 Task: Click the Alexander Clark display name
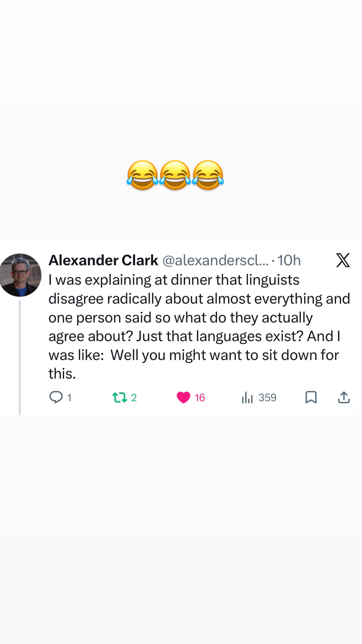click(x=103, y=260)
